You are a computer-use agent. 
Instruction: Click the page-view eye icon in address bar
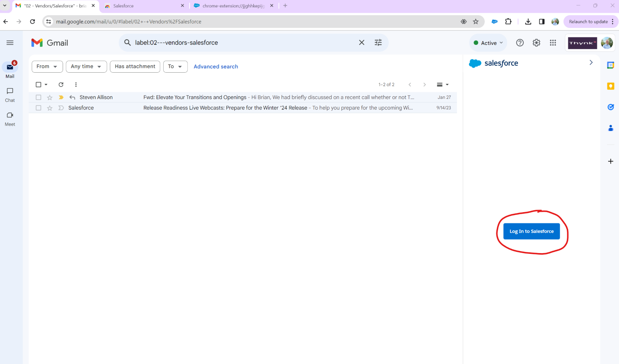click(x=463, y=22)
